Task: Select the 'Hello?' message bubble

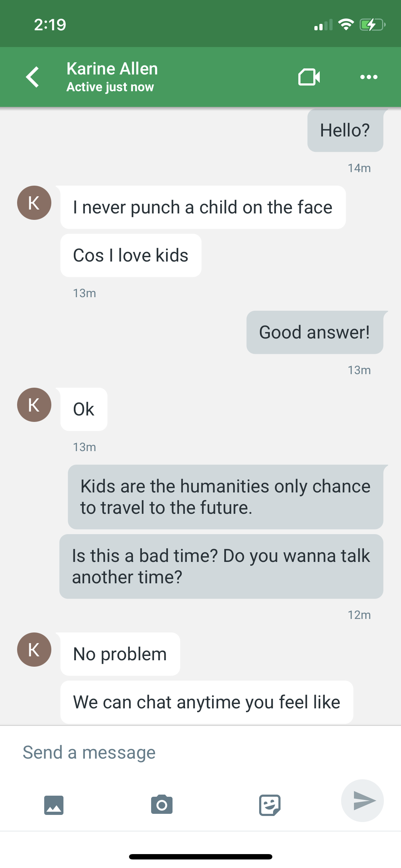Action: pos(345,130)
